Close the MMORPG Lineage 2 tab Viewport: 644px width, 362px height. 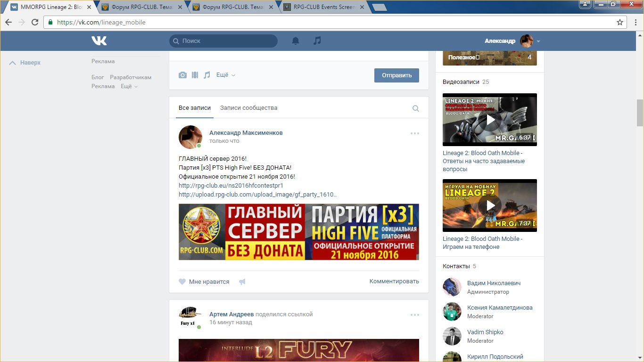(x=89, y=8)
